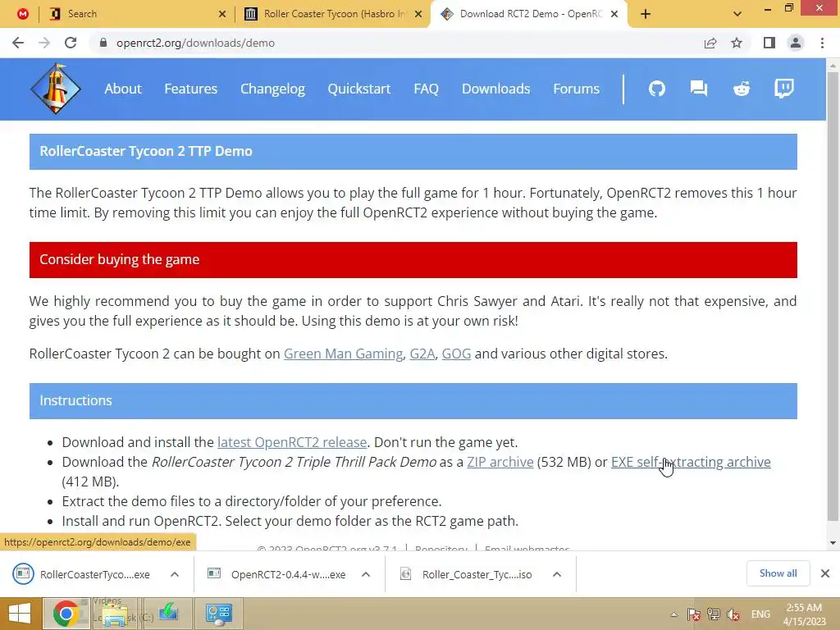Click the Repository footer link
Viewport: 840px width, 630px height.
coord(441,549)
